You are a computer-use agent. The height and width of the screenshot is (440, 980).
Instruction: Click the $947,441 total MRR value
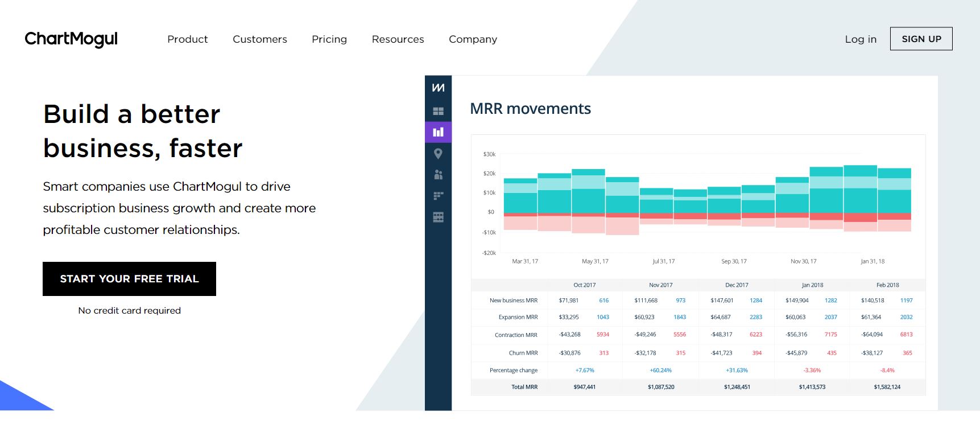(585, 387)
